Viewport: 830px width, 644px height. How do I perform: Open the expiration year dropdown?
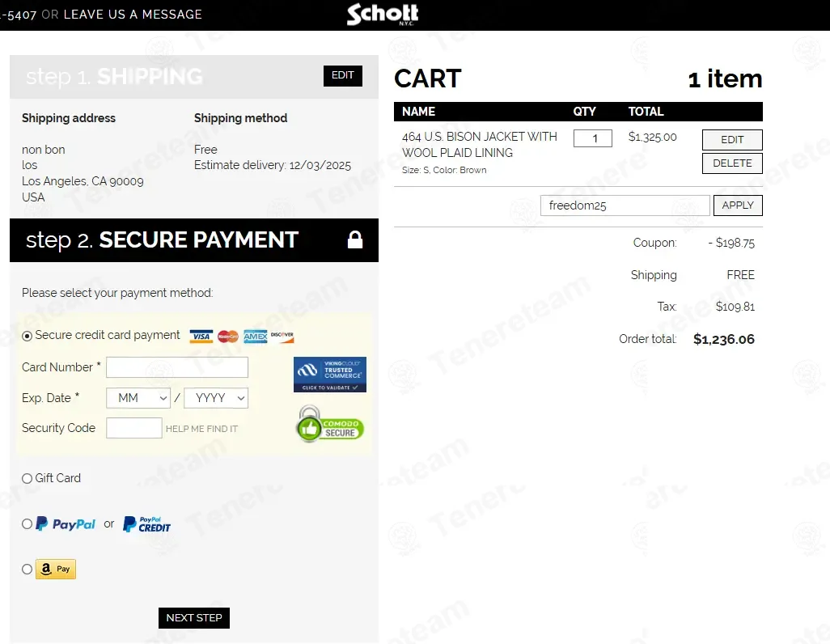click(x=216, y=398)
